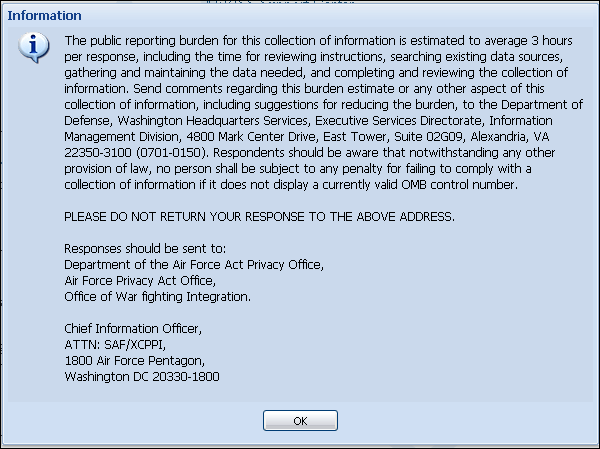Click the 'Air Force Privacy Act Office,' line
Image resolution: width=600 pixels, height=449 pixels.
tap(140, 281)
